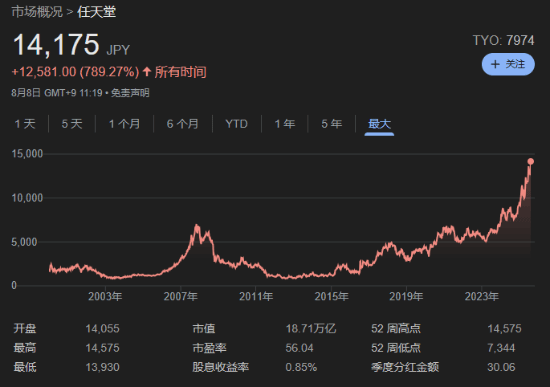The image size is (550, 387).
Task: Select the 最大 range tab
Action: [379, 124]
